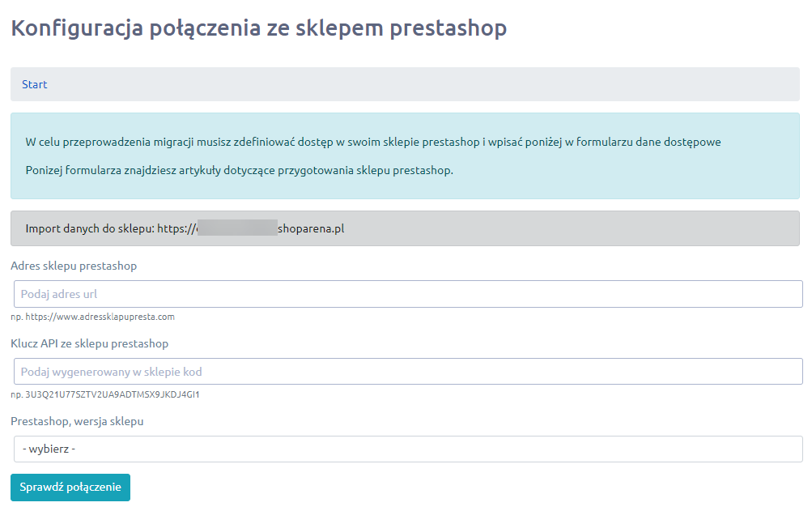Screen dimensions: 812x511
Task: Click the 'shoparena.pl' domain text
Action: click(x=311, y=229)
